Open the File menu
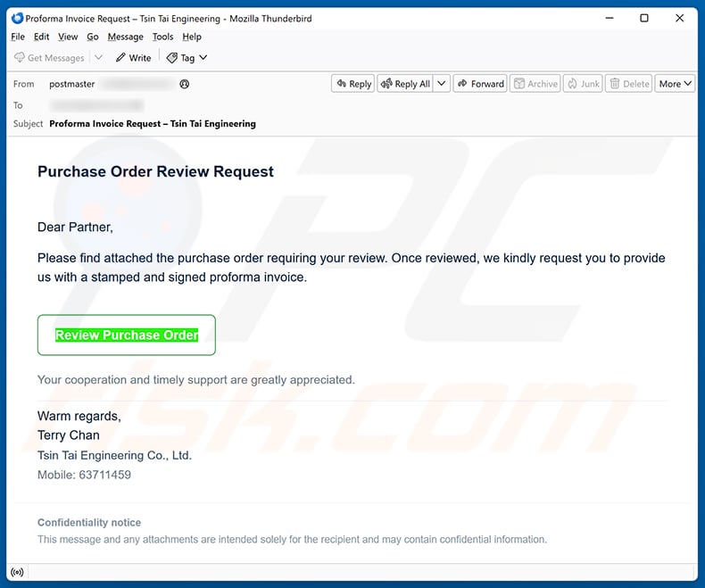This screenshot has width=705, height=588. coord(18,37)
